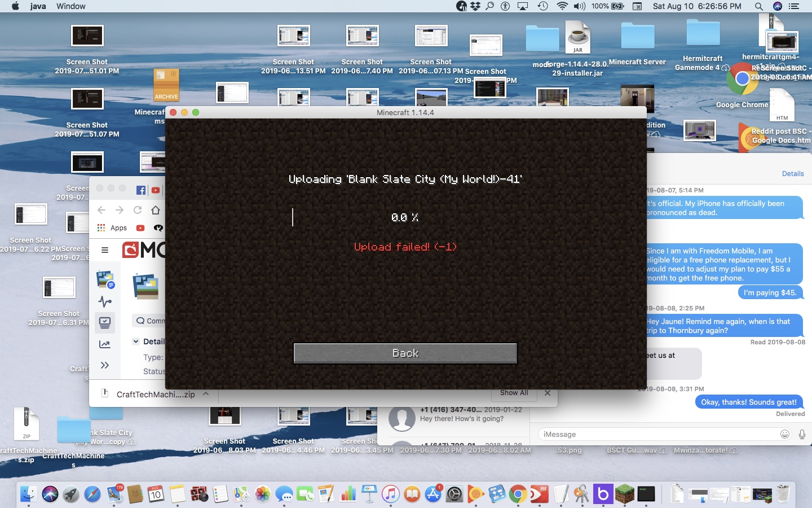Open the Wi-Fi status menu
This screenshot has height=508, width=812.
[562, 6]
